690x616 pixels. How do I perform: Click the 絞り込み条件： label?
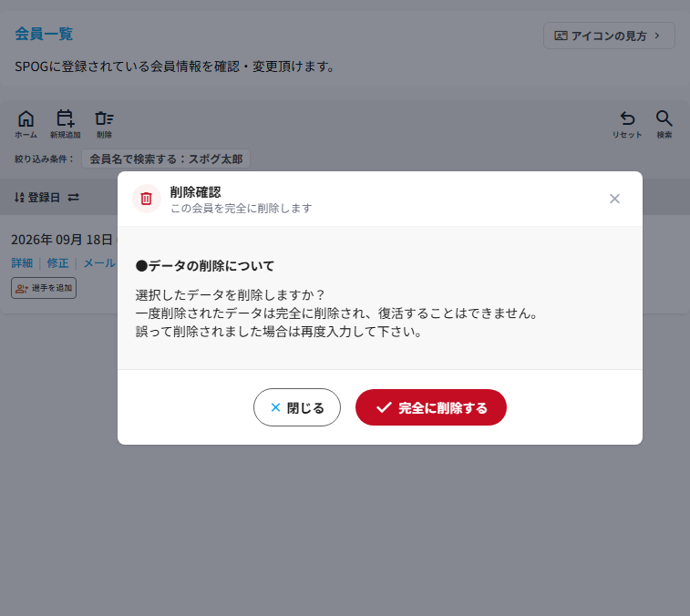pos(45,159)
